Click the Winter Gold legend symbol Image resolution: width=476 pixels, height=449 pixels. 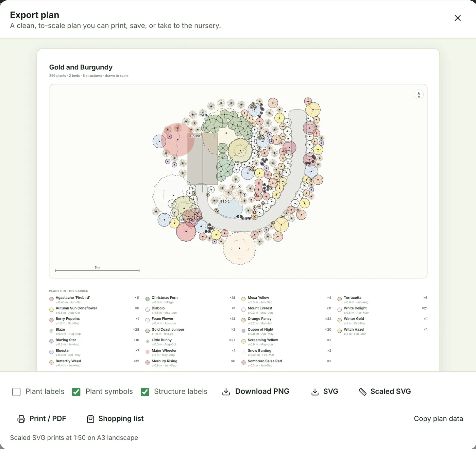pyautogui.click(x=339, y=320)
